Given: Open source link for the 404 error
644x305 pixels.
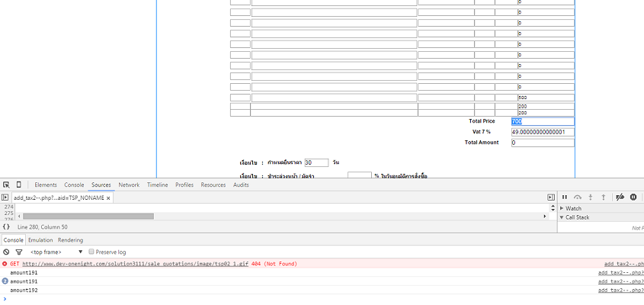Looking at the screenshot, I should coord(624,264).
